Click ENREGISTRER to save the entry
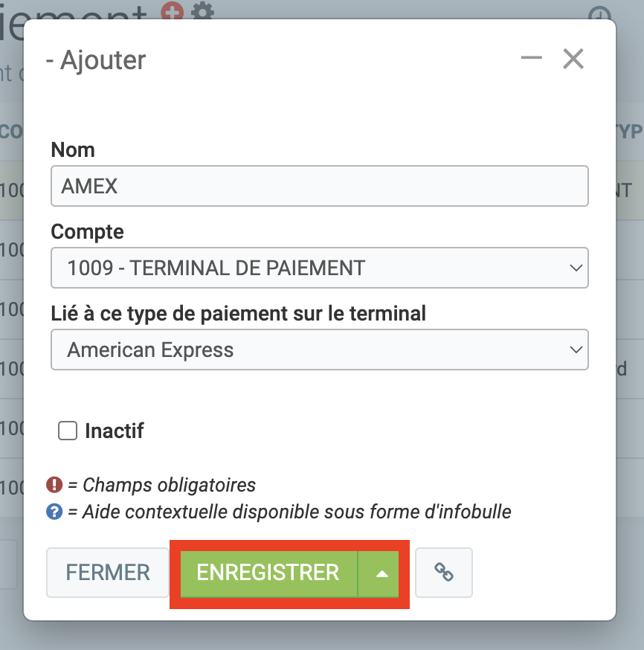The width and height of the screenshot is (644, 650). [268, 573]
